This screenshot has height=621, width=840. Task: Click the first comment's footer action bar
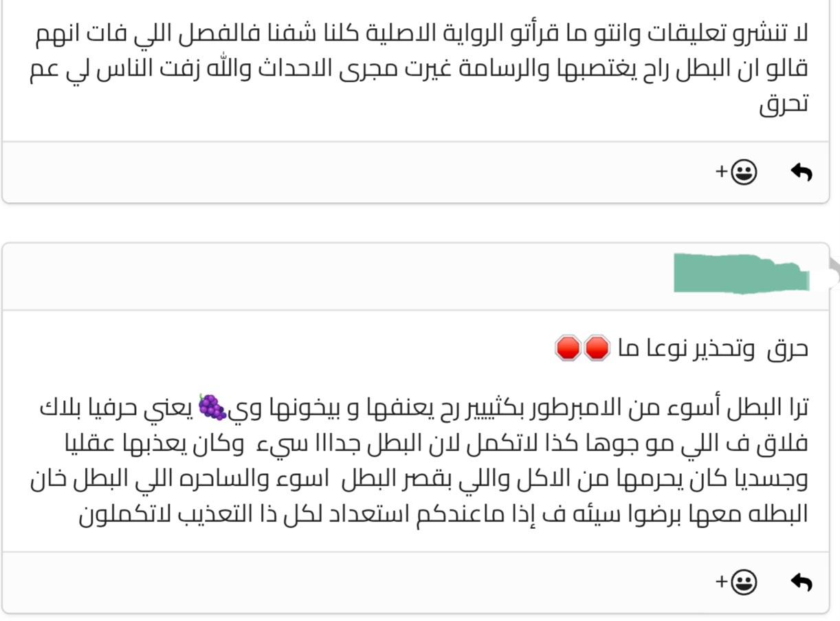pyautogui.click(x=416, y=172)
